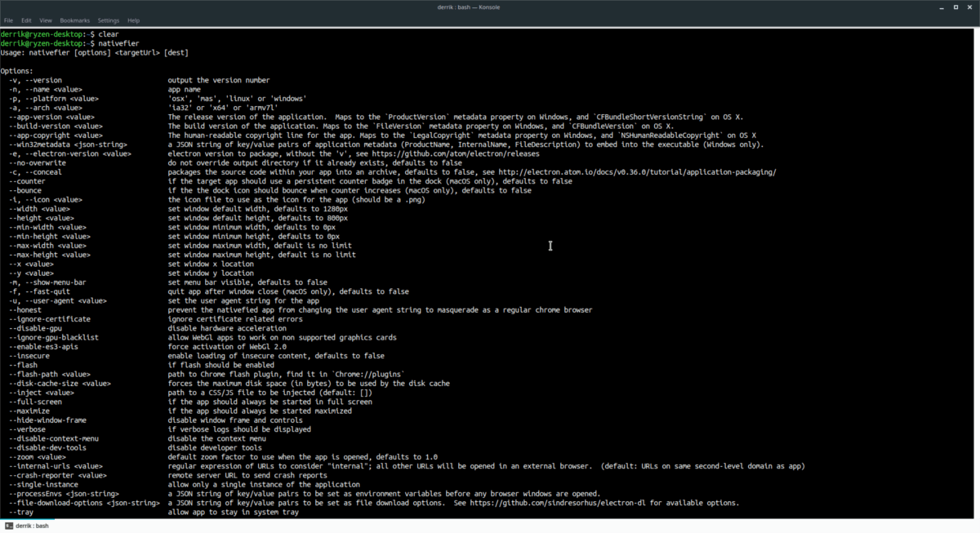Open the Help menu

[x=133, y=20]
